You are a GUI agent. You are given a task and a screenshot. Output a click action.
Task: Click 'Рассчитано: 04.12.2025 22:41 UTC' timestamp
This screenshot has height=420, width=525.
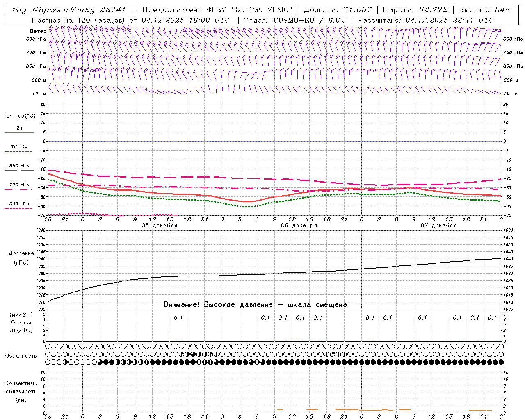[426, 20]
